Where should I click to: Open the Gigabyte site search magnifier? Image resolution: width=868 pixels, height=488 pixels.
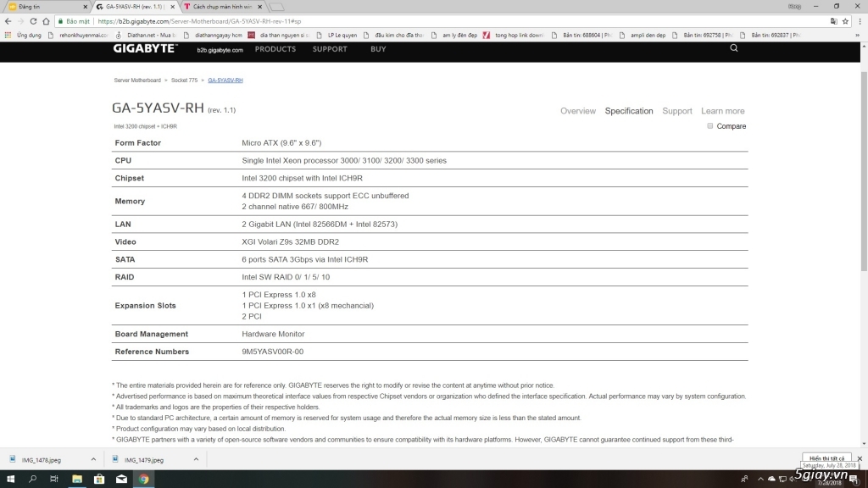pyautogui.click(x=733, y=48)
